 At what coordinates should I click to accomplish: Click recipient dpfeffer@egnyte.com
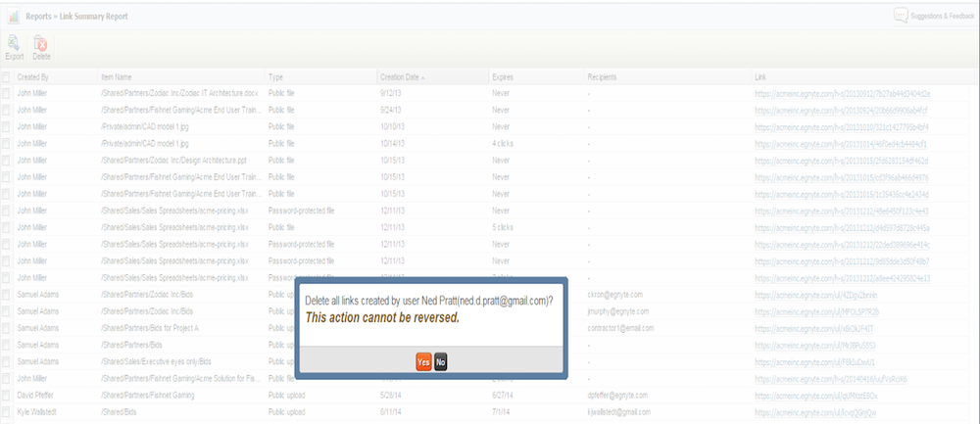tap(616, 396)
